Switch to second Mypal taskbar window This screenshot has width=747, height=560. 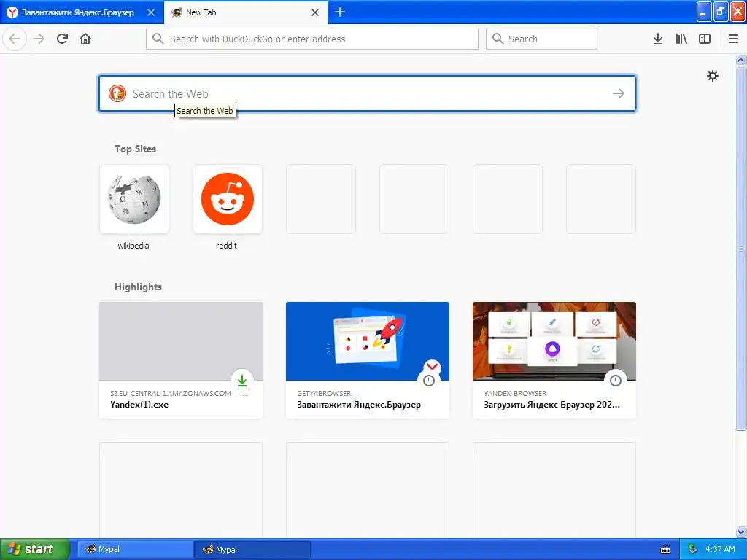[252, 549]
